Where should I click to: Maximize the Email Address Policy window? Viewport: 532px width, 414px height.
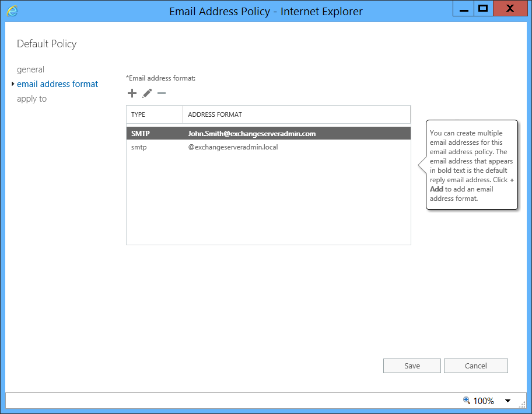tap(483, 9)
